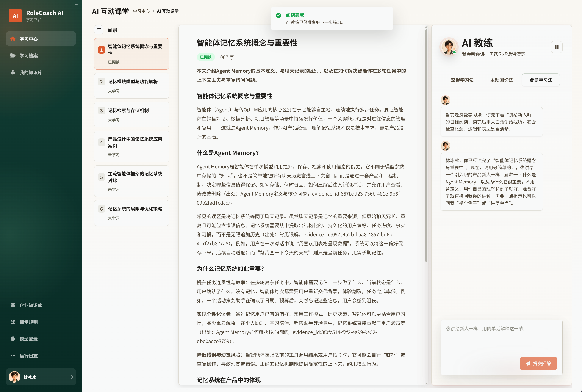Click the 课堂规则 sliders icon
Viewport: 582px width, 392px height.
(13, 322)
